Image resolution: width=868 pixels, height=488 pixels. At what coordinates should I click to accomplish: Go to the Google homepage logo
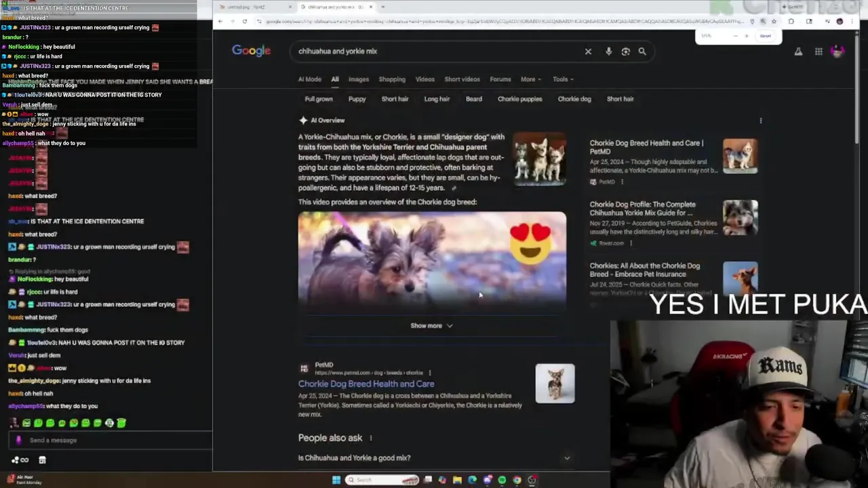(251, 51)
